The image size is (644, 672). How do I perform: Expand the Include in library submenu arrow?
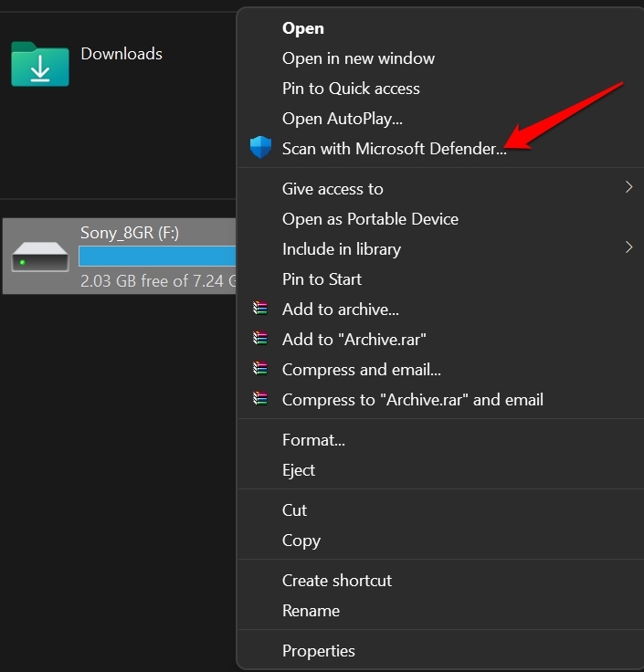[628, 248]
